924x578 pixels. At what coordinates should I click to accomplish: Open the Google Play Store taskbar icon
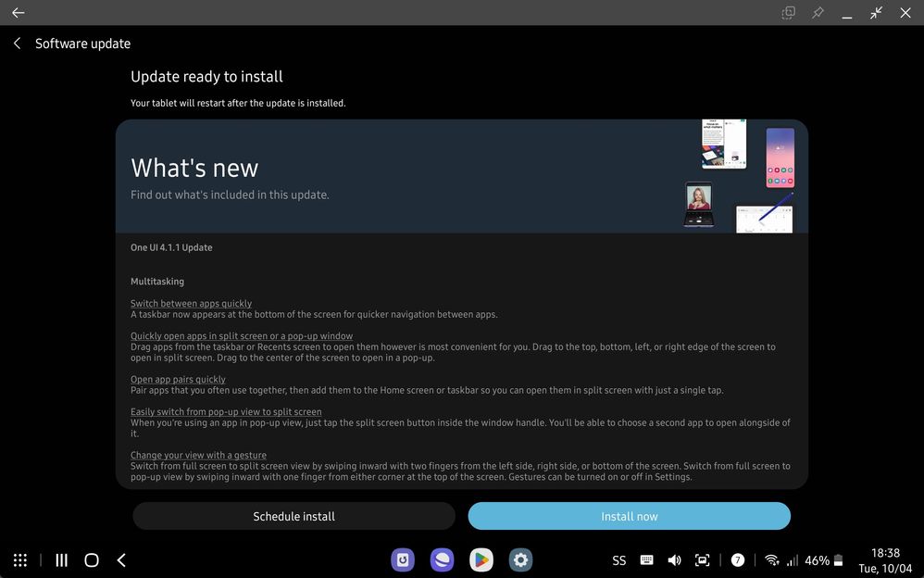481,559
